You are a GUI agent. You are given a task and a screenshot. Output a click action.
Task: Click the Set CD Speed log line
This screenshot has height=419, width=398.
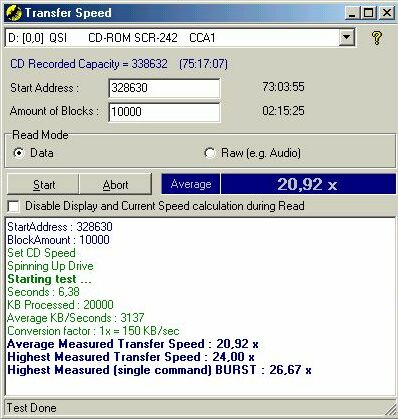click(41, 253)
